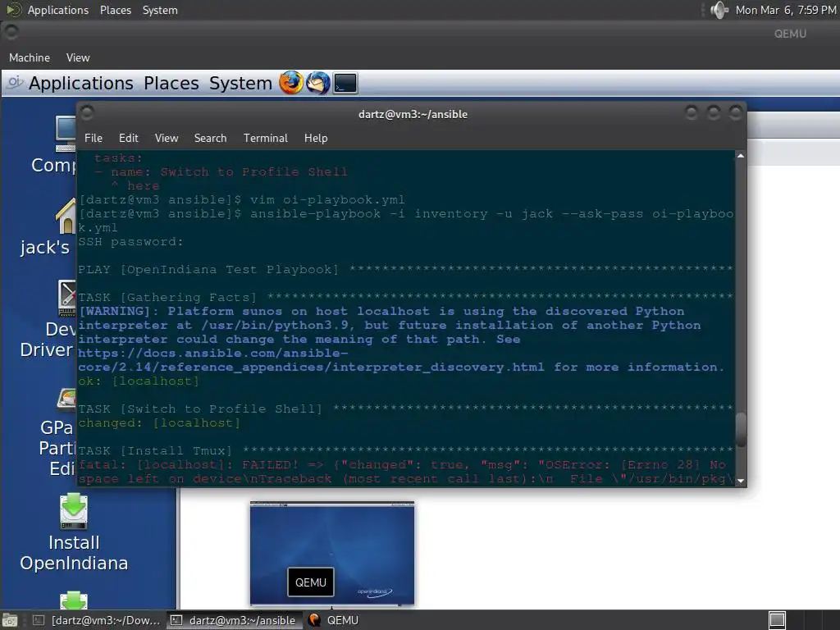Open the host top-bar Places menu
The image size is (840, 630).
pyautogui.click(x=116, y=10)
